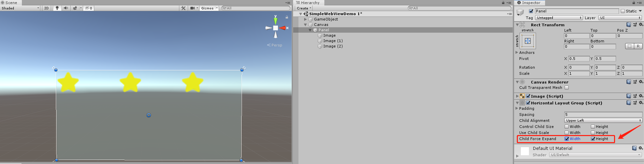Open the Scene panel options menu
The height and width of the screenshot is (164, 644).
[288, 3]
